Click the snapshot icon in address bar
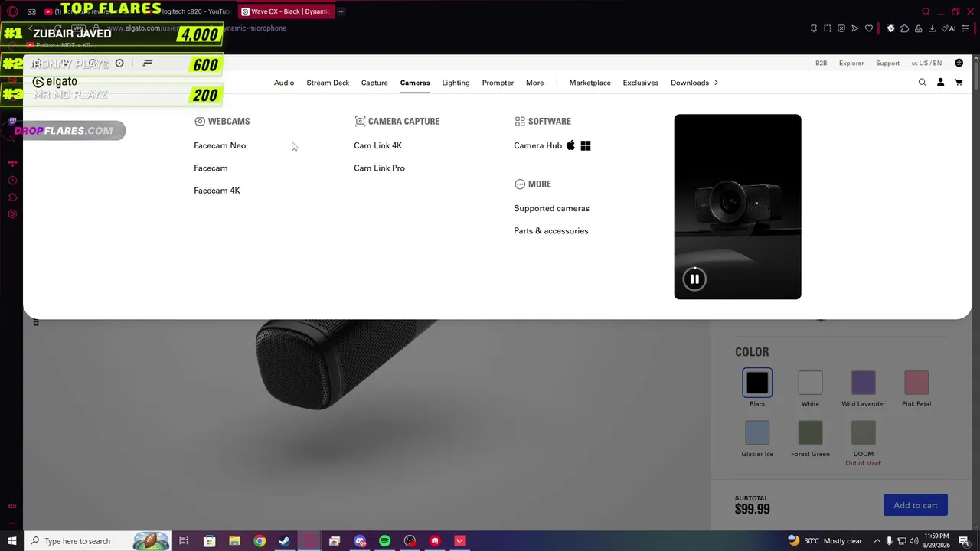 828,28
